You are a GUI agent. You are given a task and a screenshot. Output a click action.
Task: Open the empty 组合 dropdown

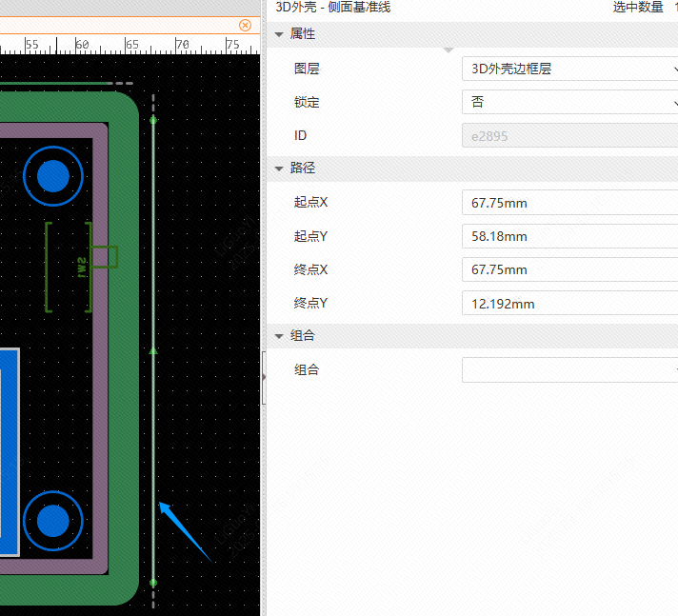(x=569, y=369)
